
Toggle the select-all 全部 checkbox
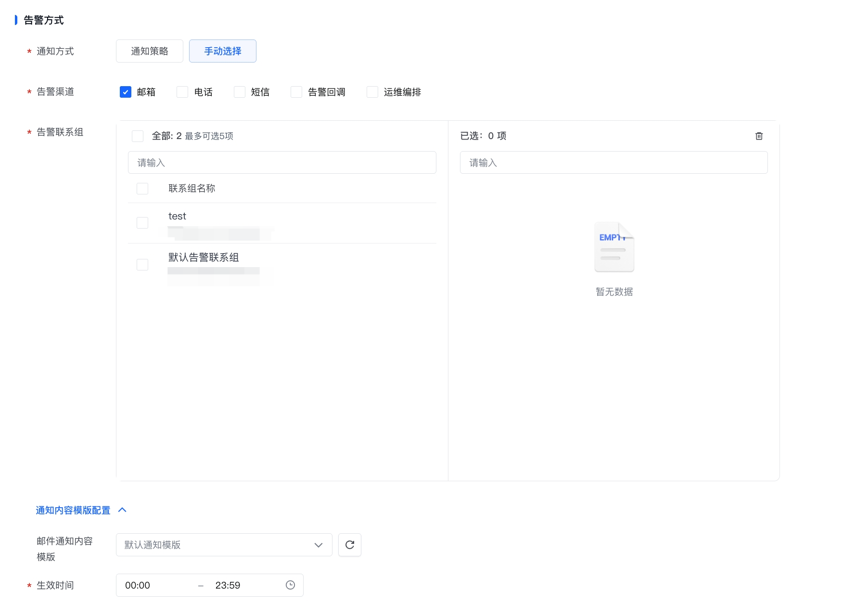pos(138,136)
